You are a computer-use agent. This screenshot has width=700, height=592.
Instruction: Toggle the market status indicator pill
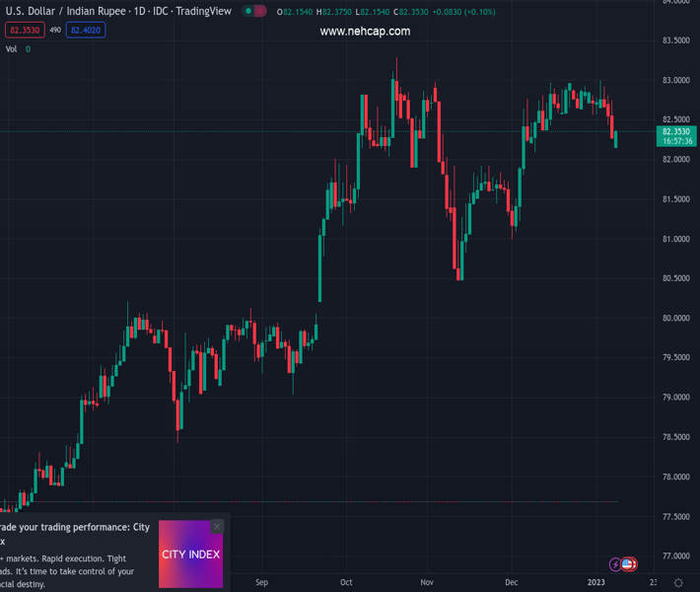click(x=254, y=12)
